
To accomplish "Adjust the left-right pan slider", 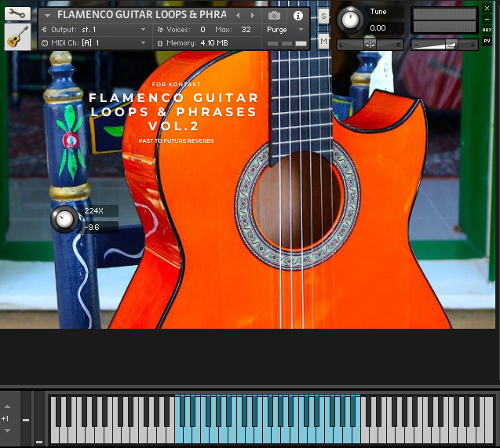I will click(x=370, y=45).
